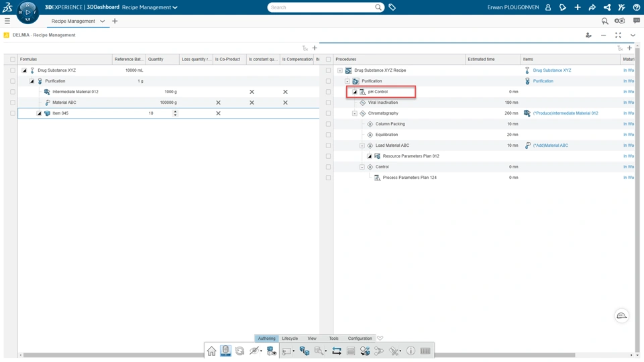Select the Recipe Management dashboard tab

coord(73,21)
